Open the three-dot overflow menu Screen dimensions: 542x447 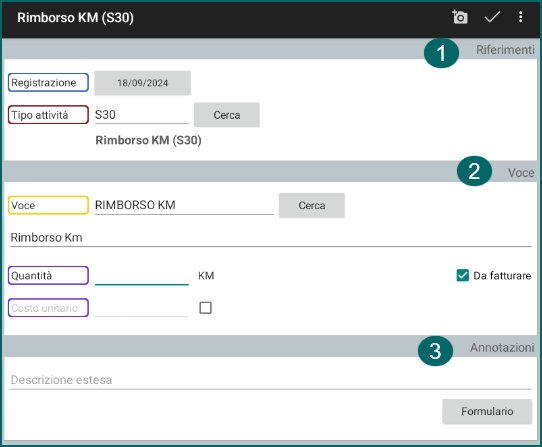pos(521,17)
